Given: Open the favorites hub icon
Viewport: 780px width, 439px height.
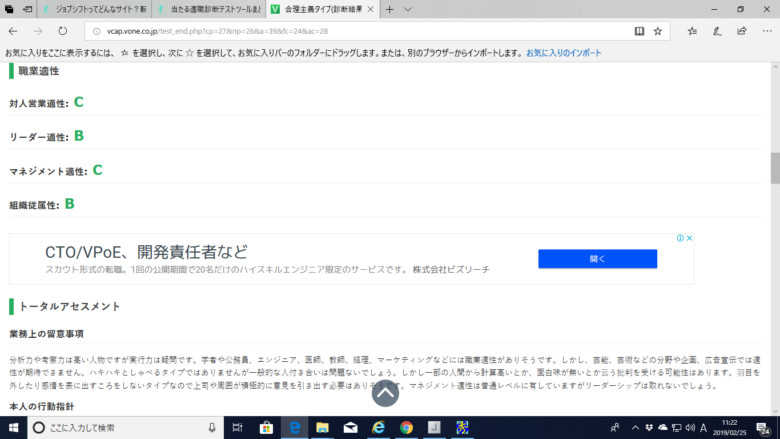Looking at the screenshot, I should (x=692, y=31).
